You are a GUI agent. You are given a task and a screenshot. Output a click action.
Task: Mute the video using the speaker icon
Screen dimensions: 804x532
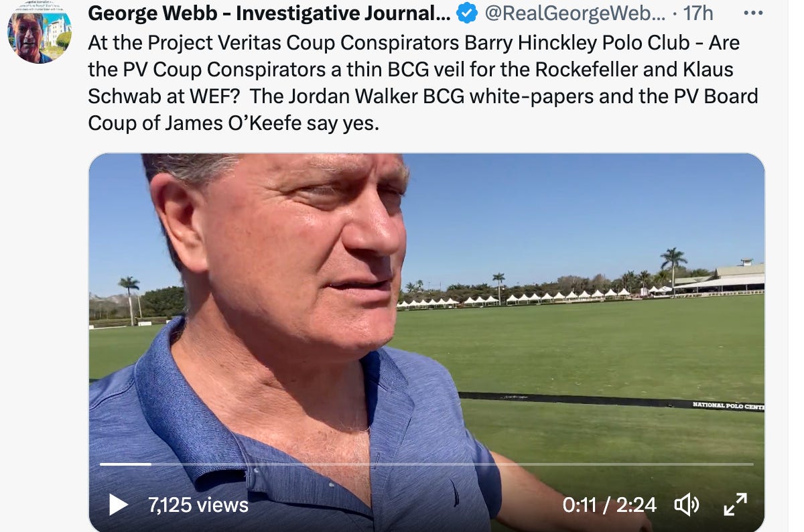click(687, 505)
